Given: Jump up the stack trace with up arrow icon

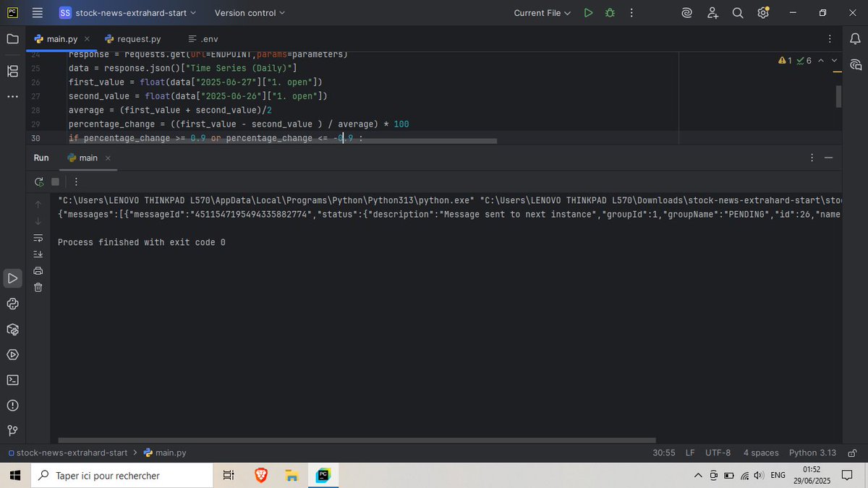Looking at the screenshot, I should [38, 204].
